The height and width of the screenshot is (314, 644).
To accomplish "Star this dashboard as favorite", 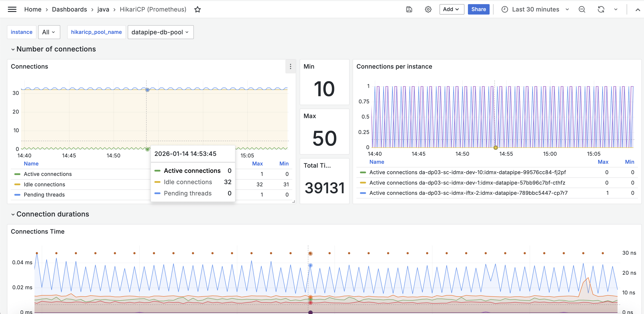I will 198,10.
